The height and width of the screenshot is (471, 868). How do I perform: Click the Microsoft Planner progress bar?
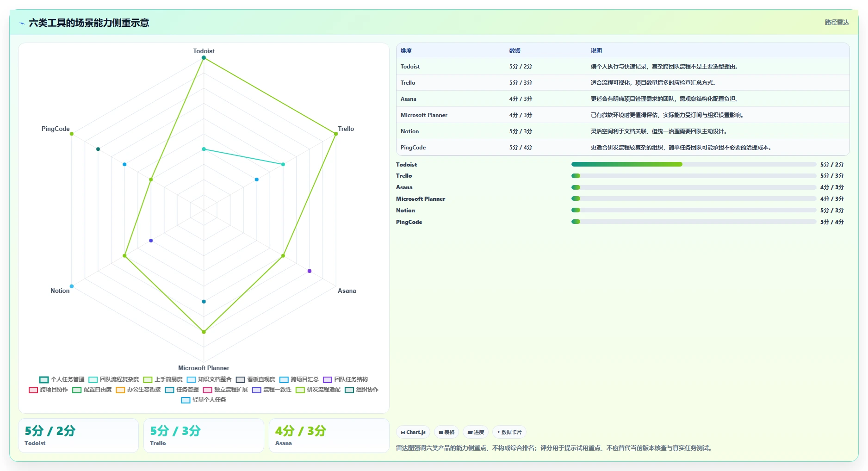point(694,198)
